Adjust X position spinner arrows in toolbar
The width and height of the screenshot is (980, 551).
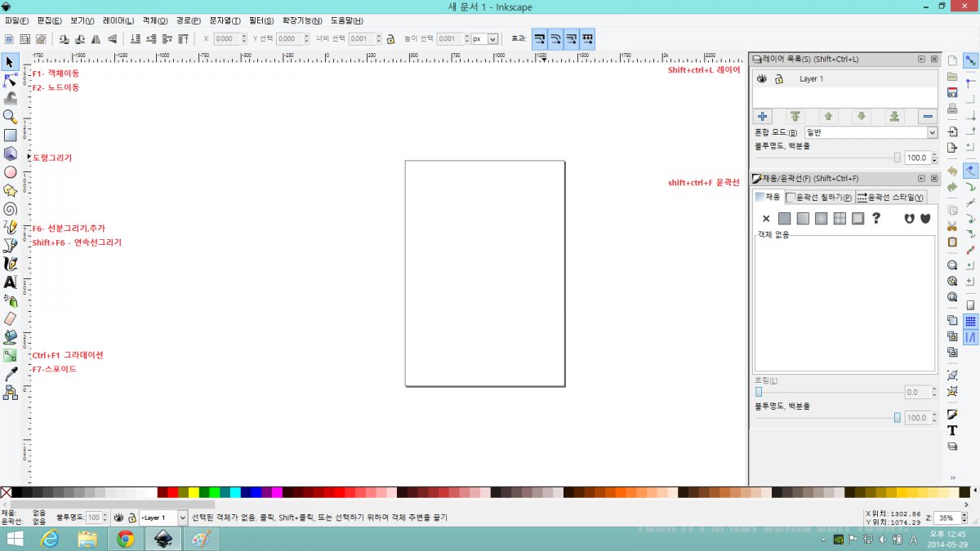tap(243, 38)
